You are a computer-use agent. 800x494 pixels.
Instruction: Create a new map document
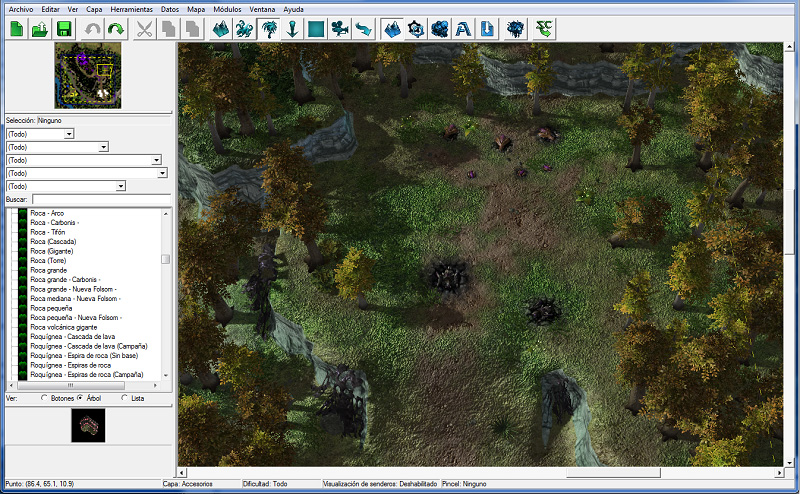[16, 29]
